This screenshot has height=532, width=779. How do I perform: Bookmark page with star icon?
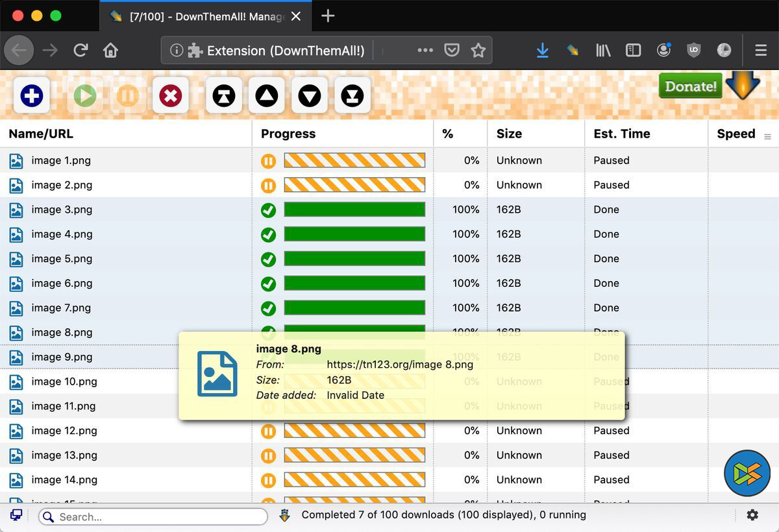(478, 51)
